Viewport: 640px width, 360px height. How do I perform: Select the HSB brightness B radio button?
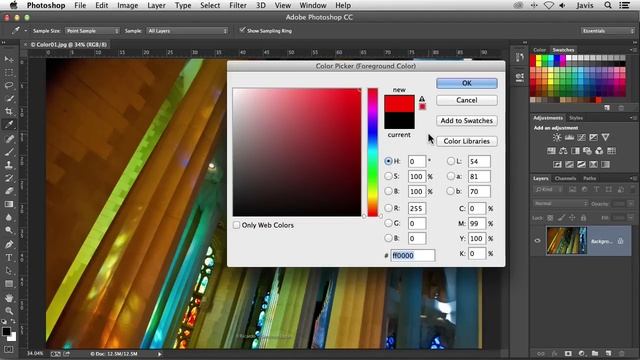(x=388, y=191)
